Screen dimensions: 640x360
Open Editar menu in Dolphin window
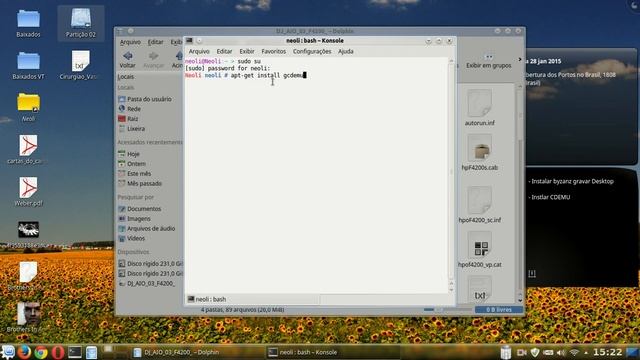[155, 42]
